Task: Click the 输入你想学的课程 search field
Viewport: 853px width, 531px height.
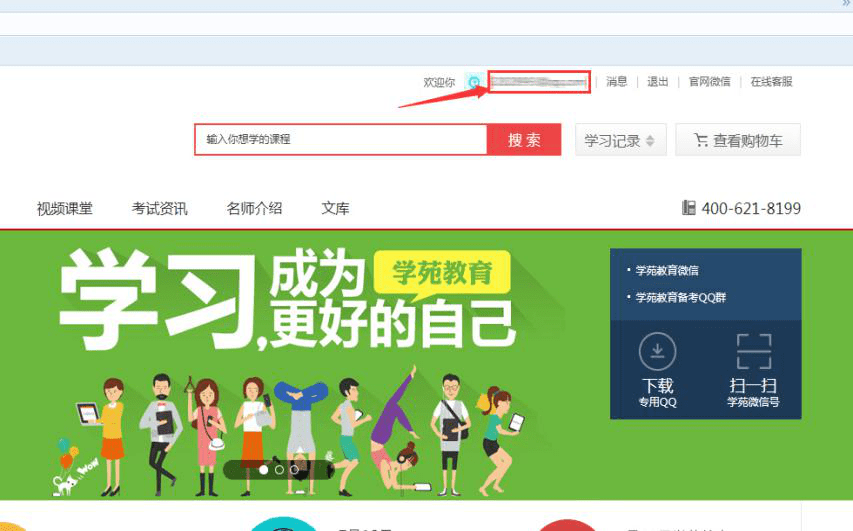Action: [341, 139]
